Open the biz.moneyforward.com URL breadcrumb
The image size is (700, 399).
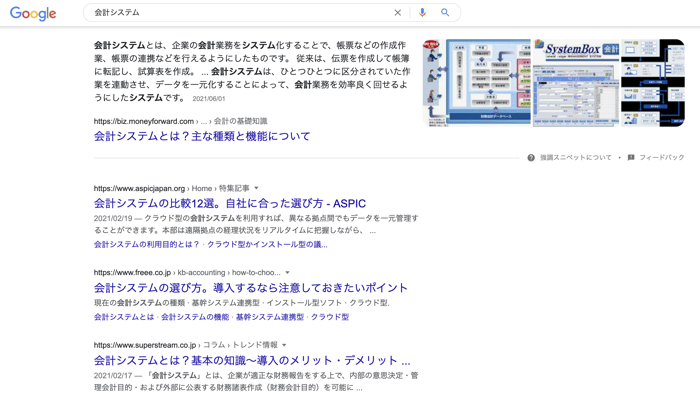(x=180, y=121)
